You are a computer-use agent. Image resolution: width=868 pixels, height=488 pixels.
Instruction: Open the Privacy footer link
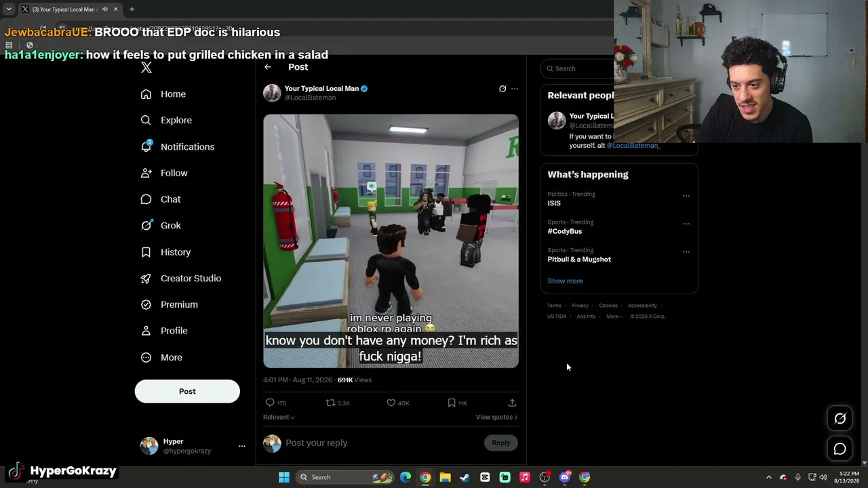pyautogui.click(x=580, y=306)
